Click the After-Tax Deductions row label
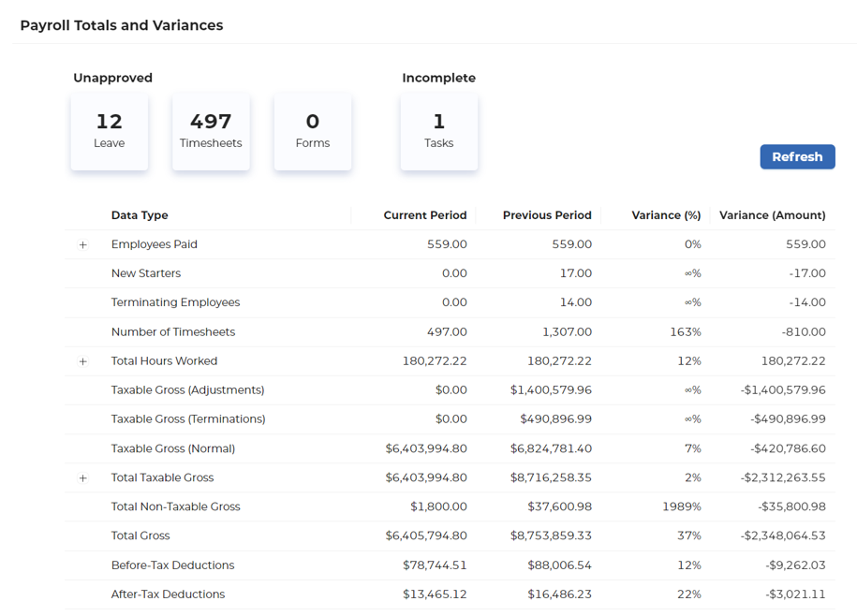The image size is (857, 616). point(168,594)
